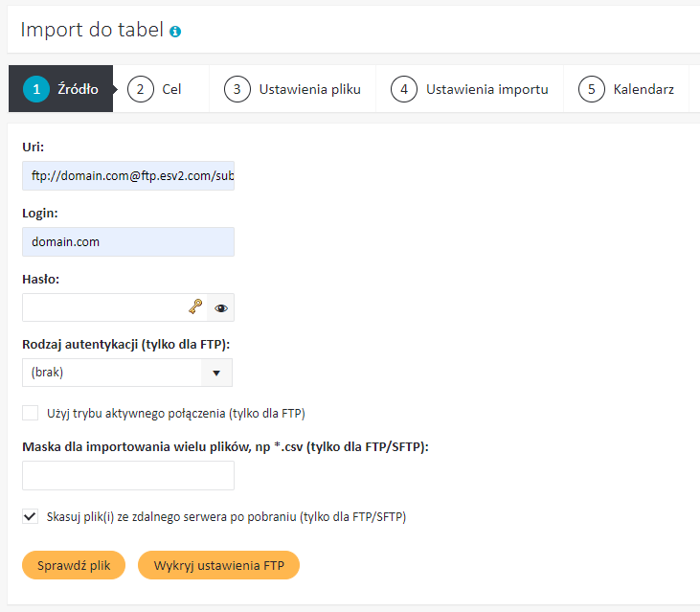
Task: Click the Sprawdź plik button
Action: 74,565
